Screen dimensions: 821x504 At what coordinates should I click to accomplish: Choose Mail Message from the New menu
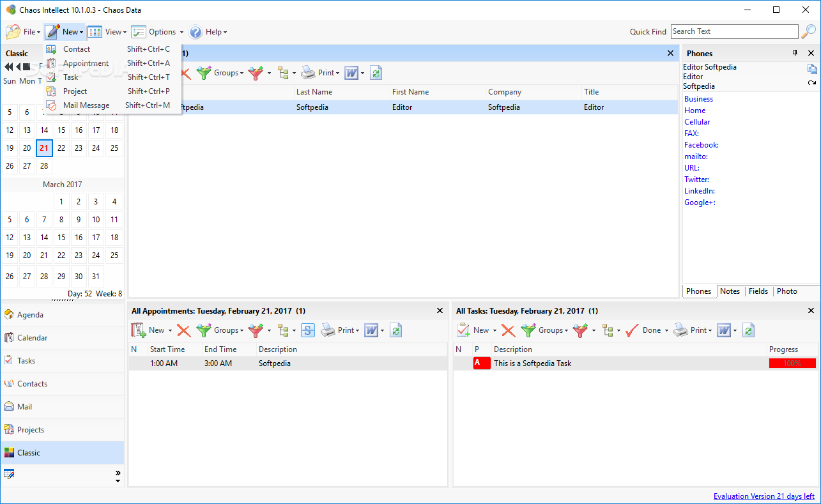pos(112,105)
